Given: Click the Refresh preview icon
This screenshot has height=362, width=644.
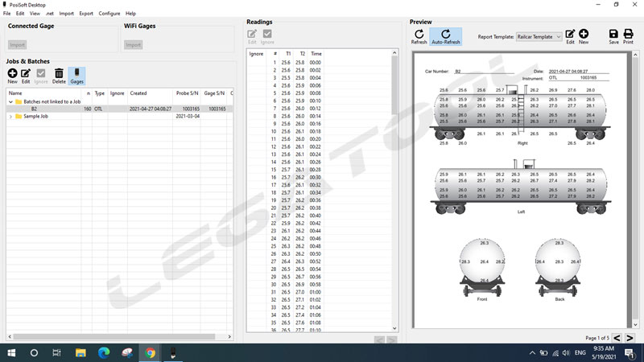Looking at the screenshot, I should click(419, 36).
